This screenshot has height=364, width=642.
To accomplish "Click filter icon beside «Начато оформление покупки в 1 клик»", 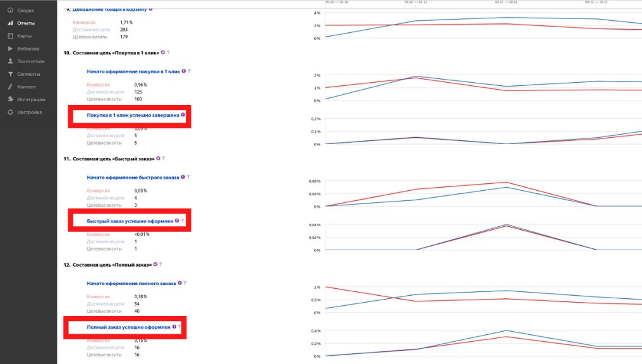I will pyautogui.click(x=189, y=71).
